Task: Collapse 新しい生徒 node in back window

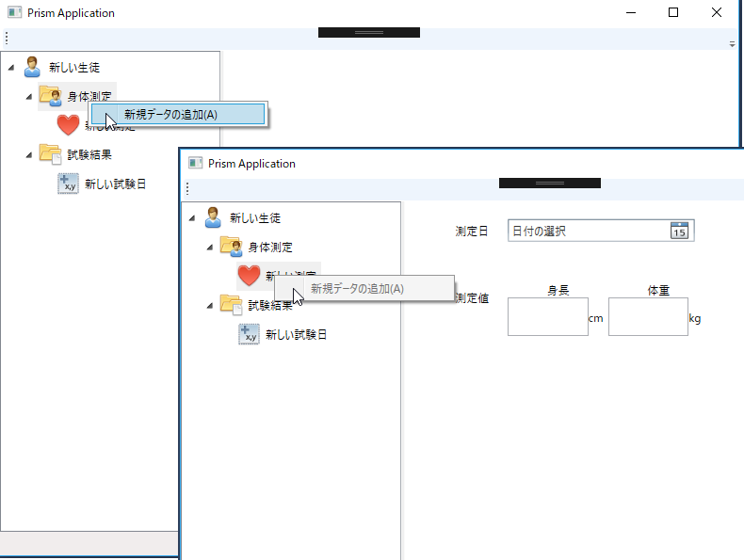Action: (x=11, y=68)
